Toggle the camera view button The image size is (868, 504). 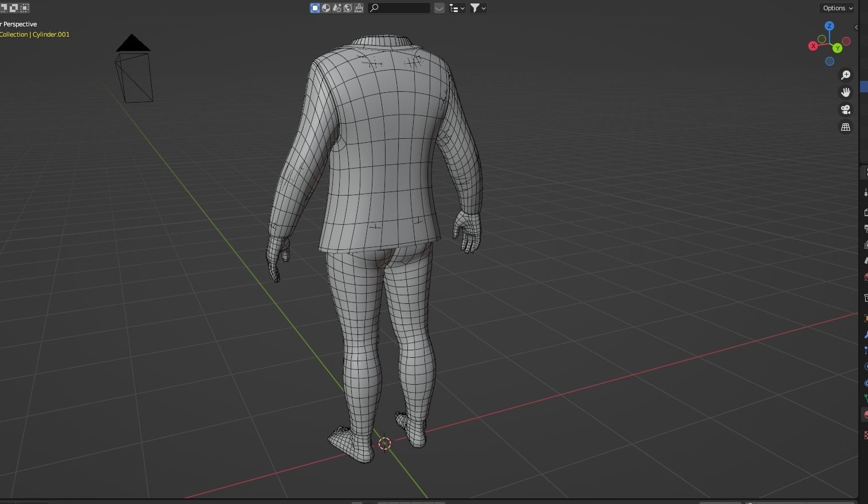click(x=846, y=110)
